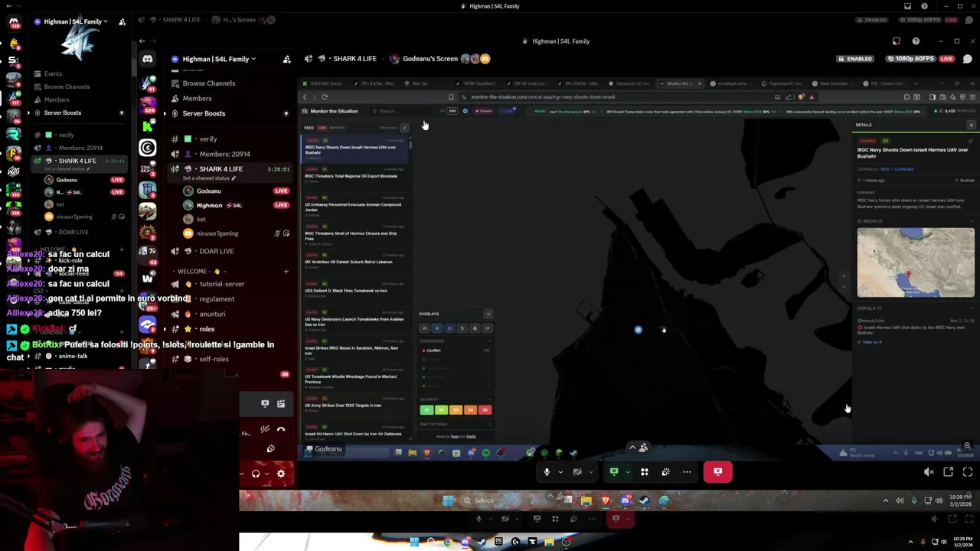
Task: Collapse the Overlays panel chevron
Action: point(488,314)
